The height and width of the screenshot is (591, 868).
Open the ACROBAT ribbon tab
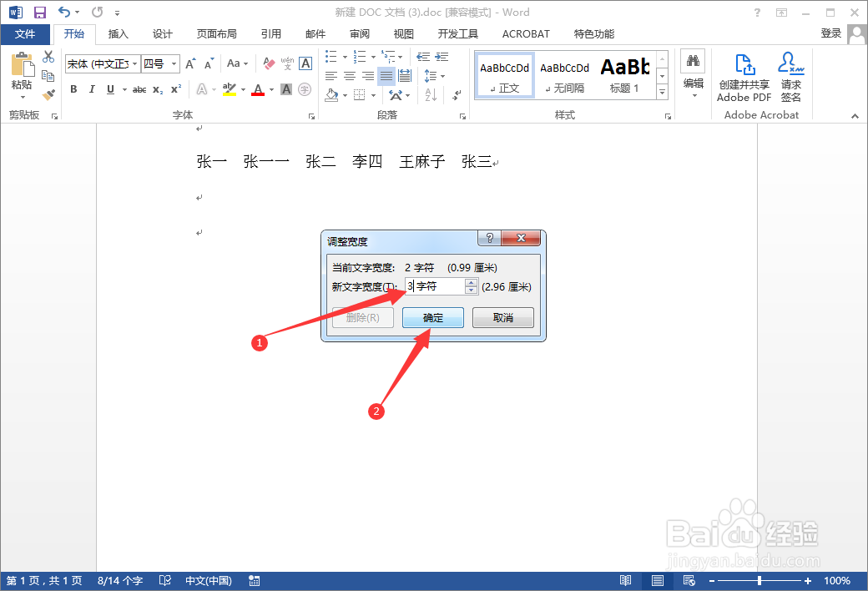click(x=525, y=33)
